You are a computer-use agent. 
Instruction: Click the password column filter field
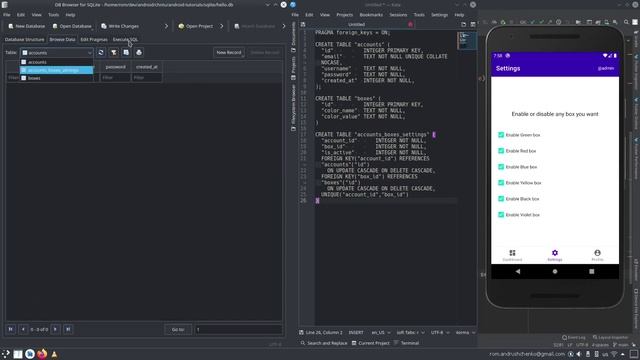coord(116,78)
